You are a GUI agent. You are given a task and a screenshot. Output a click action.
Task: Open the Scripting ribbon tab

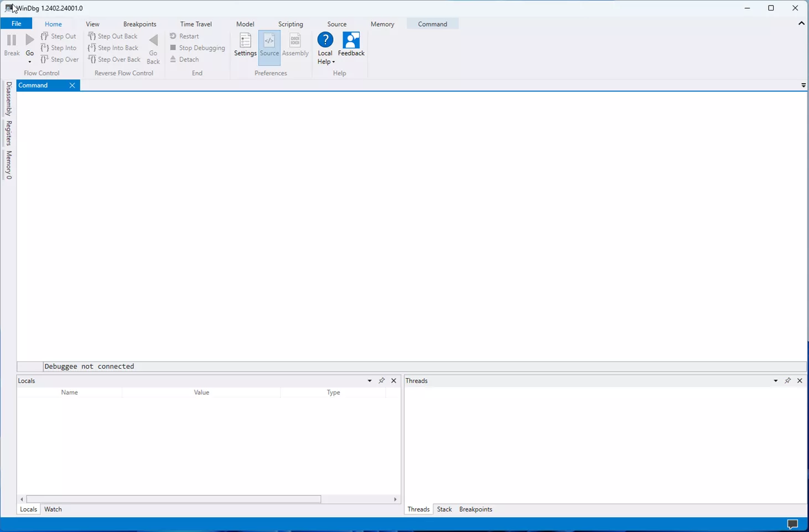tap(291, 24)
